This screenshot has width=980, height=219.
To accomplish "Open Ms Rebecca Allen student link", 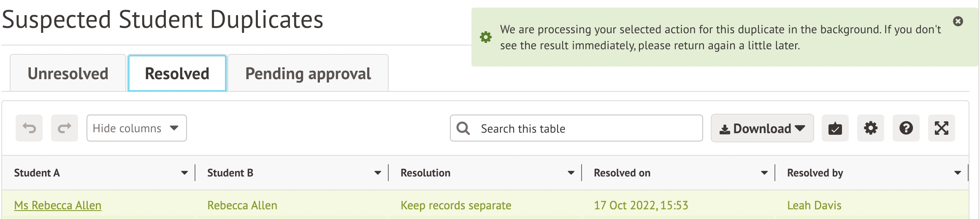I will (58, 206).
